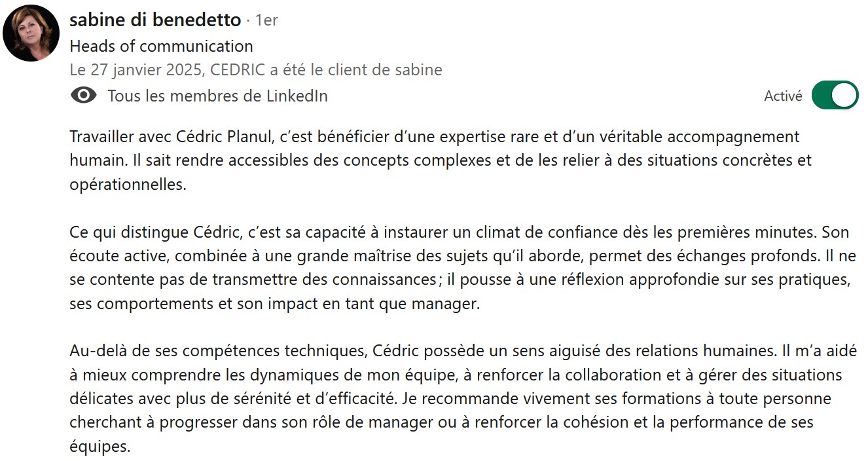This screenshot has width=868, height=461.
Task: Select the Heads of communication headline
Action: click(x=161, y=46)
